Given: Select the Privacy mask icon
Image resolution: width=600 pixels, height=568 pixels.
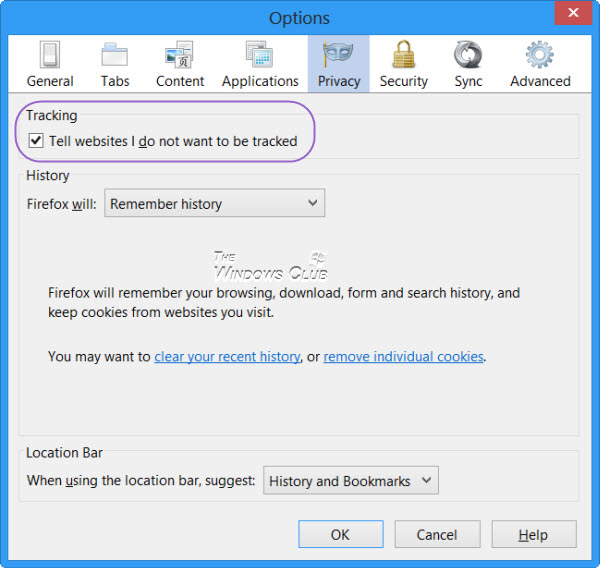Looking at the screenshot, I should 338,55.
